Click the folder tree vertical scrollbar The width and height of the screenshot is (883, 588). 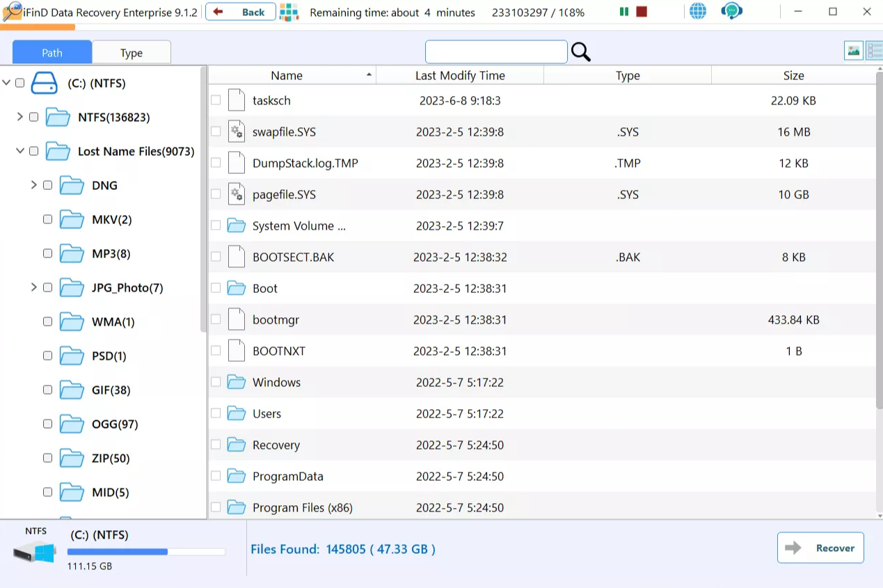coord(204,199)
